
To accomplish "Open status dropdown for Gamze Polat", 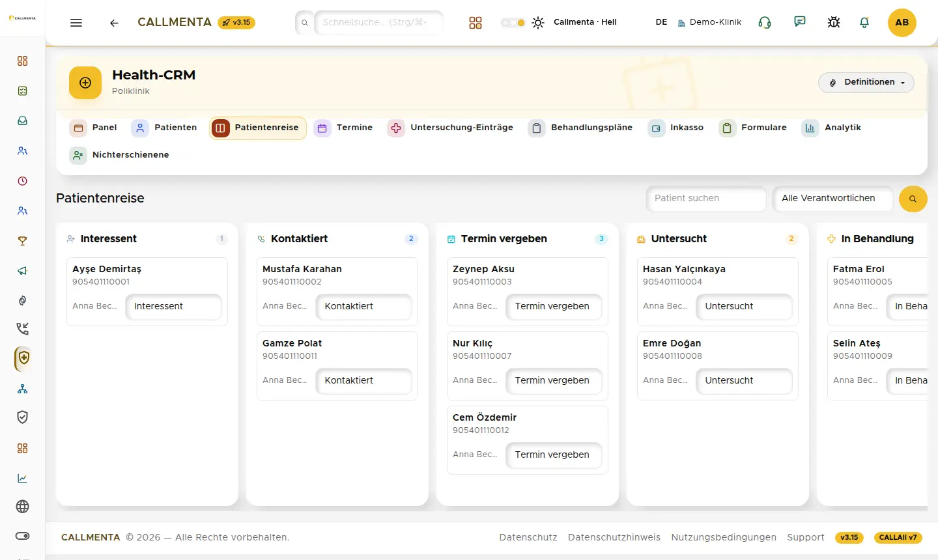I will coord(363,381).
